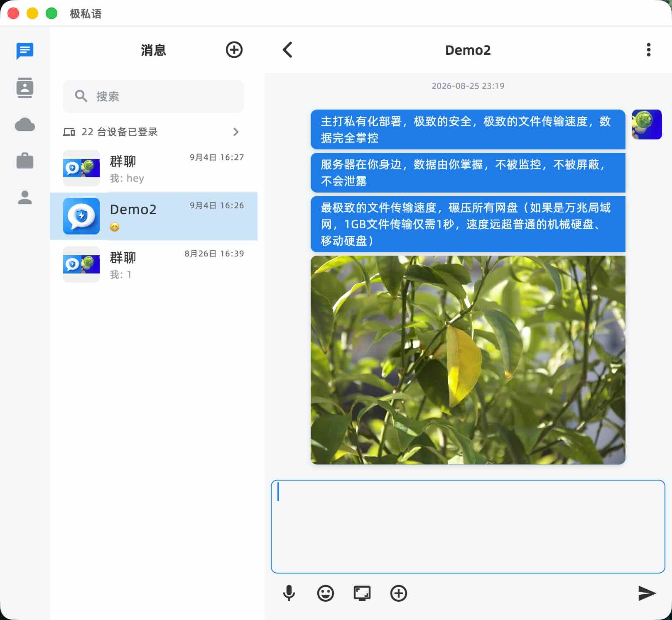Focus the 搜索 search field
This screenshot has height=620, width=672.
pos(153,96)
